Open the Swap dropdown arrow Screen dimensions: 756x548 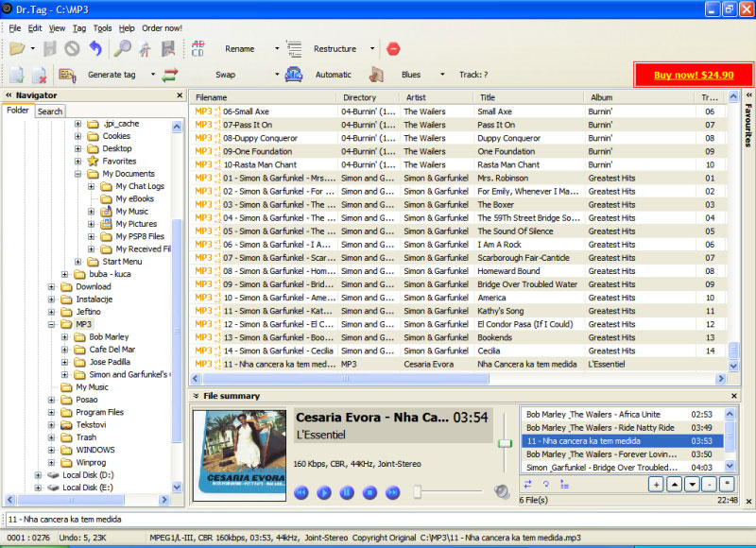click(277, 75)
